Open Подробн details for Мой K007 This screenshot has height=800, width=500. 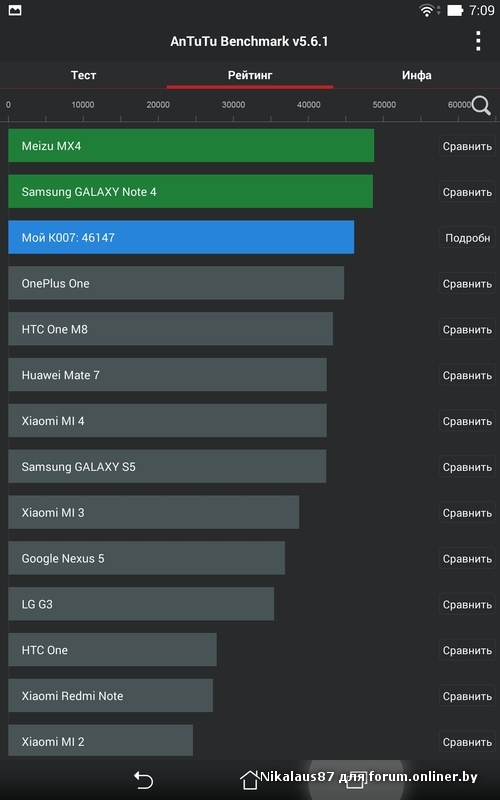pos(467,238)
